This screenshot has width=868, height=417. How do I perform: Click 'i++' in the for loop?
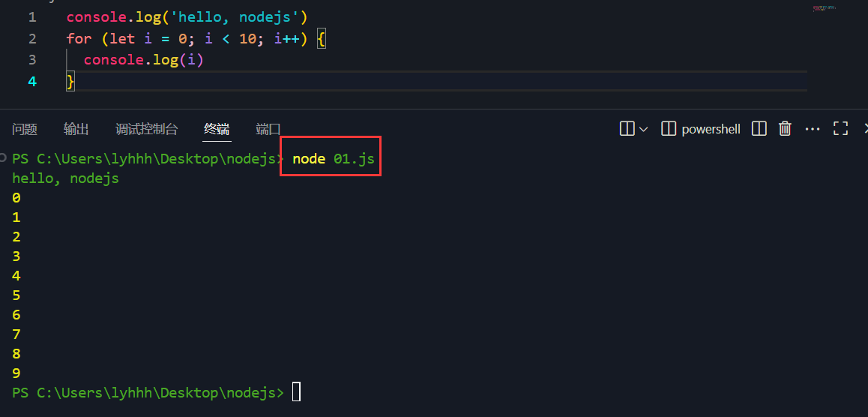pos(287,39)
